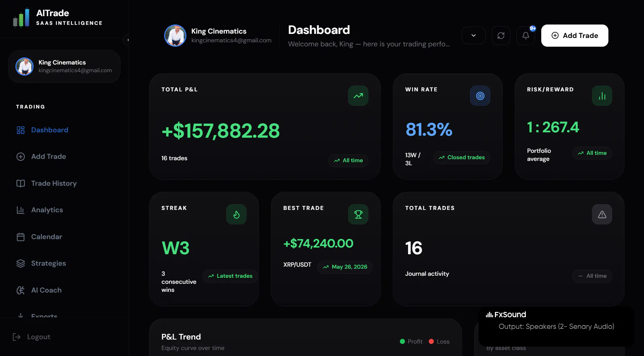The height and width of the screenshot is (356, 644).
Task: Click the FxSound logo in the popup
Action: (506, 315)
